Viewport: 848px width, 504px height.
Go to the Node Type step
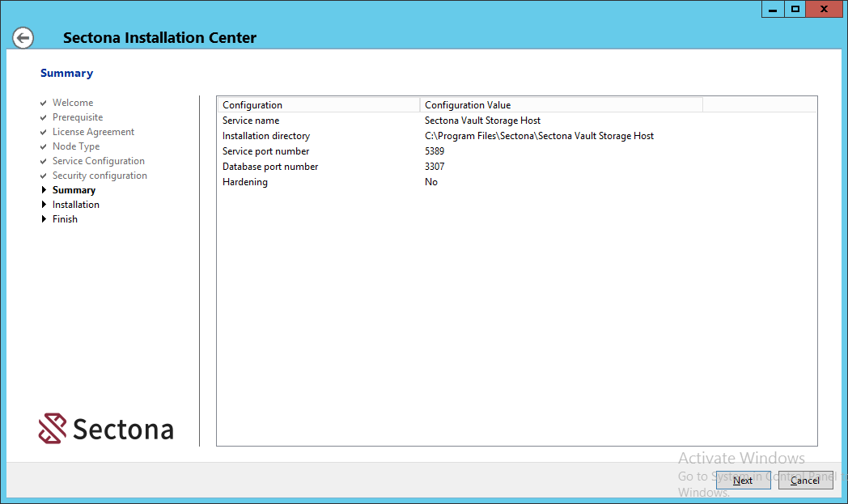76,146
